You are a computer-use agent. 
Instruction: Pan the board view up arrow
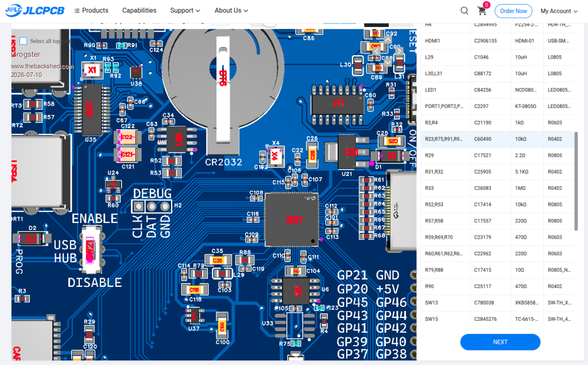[388, 40]
